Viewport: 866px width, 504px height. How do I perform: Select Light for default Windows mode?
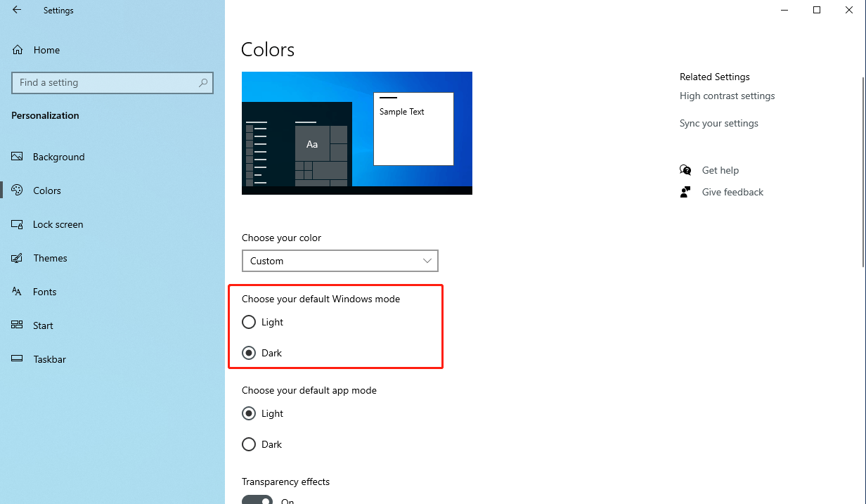249,322
